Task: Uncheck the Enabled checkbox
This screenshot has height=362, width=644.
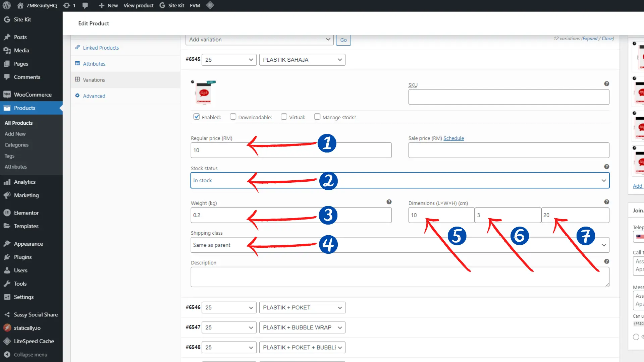Action: (197, 117)
